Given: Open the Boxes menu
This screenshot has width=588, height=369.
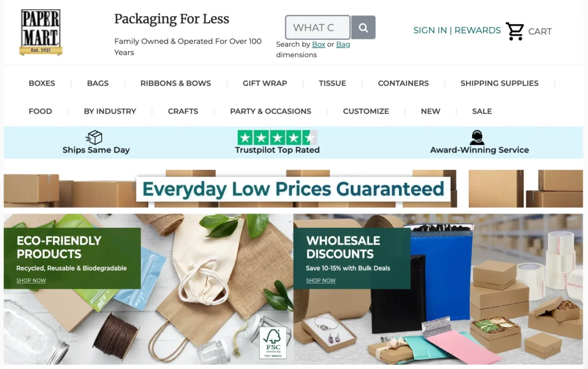Looking at the screenshot, I should click(x=42, y=83).
